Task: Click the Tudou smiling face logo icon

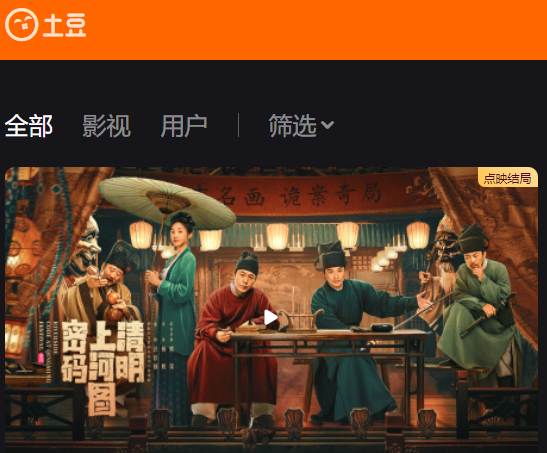Action: [22, 25]
